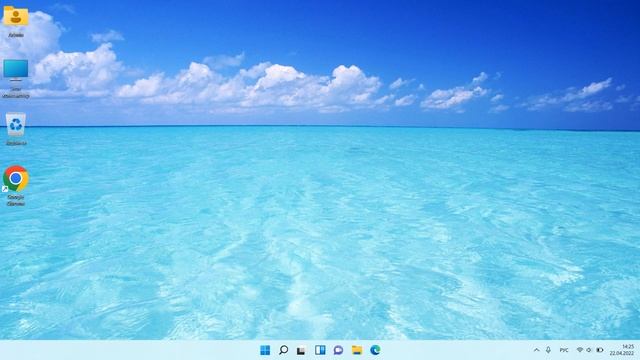Open volume speaker tray icon
Viewport: 640px width, 360px height.
(589, 350)
